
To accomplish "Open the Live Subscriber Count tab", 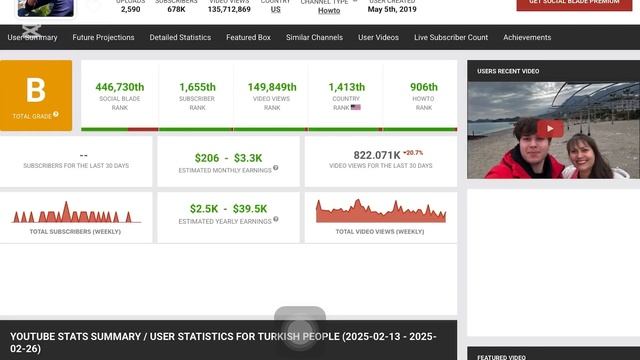I will [451, 37].
